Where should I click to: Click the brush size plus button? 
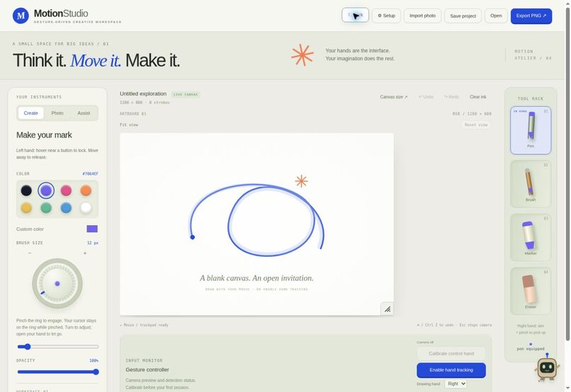tap(85, 253)
